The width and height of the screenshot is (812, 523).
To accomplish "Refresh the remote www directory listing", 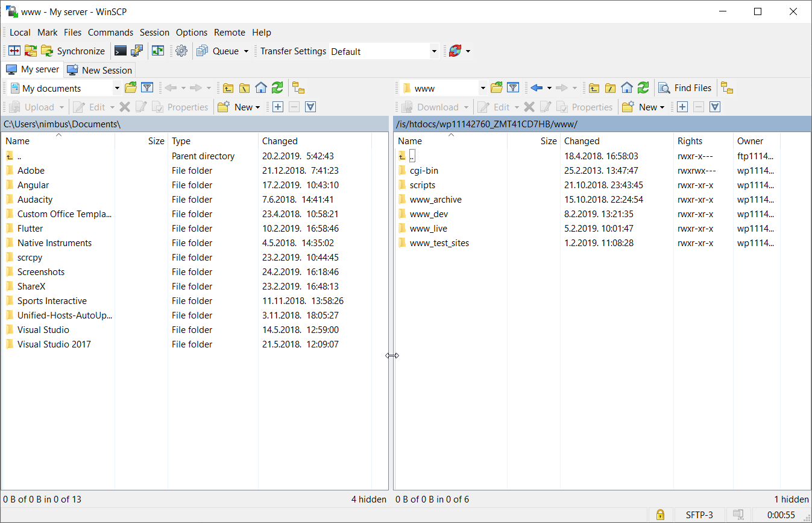I will [x=643, y=88].
